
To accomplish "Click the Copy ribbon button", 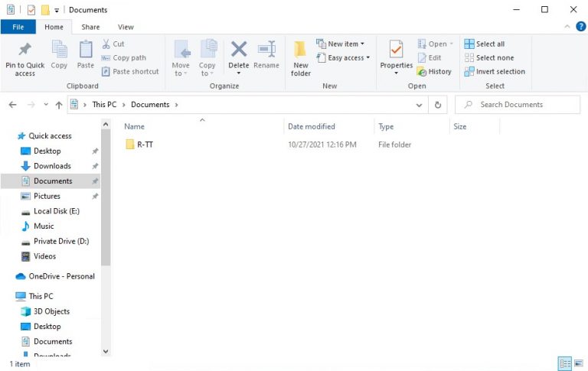I will click(x=59, y=55).
